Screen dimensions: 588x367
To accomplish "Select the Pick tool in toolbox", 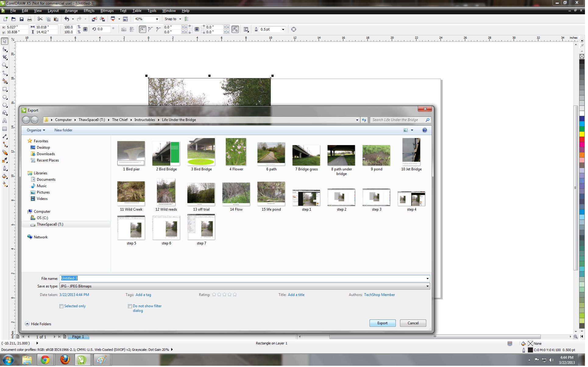I will pyautogui.click(x=5, y=41).
